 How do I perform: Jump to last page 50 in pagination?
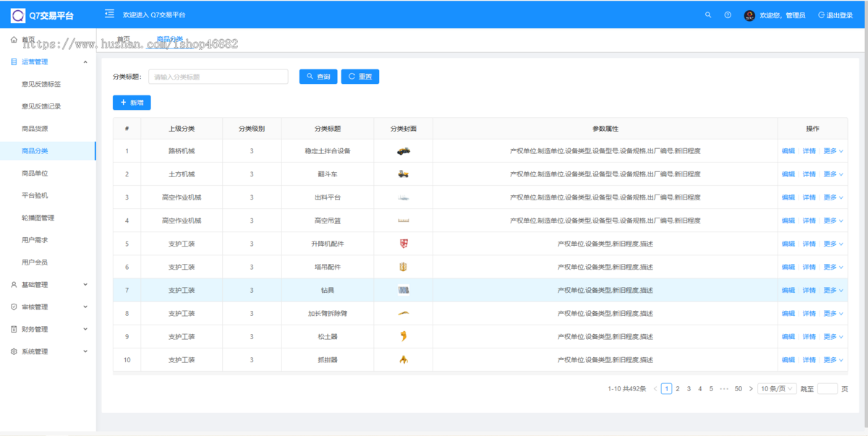pyautogui.click(x=738, y=389)
